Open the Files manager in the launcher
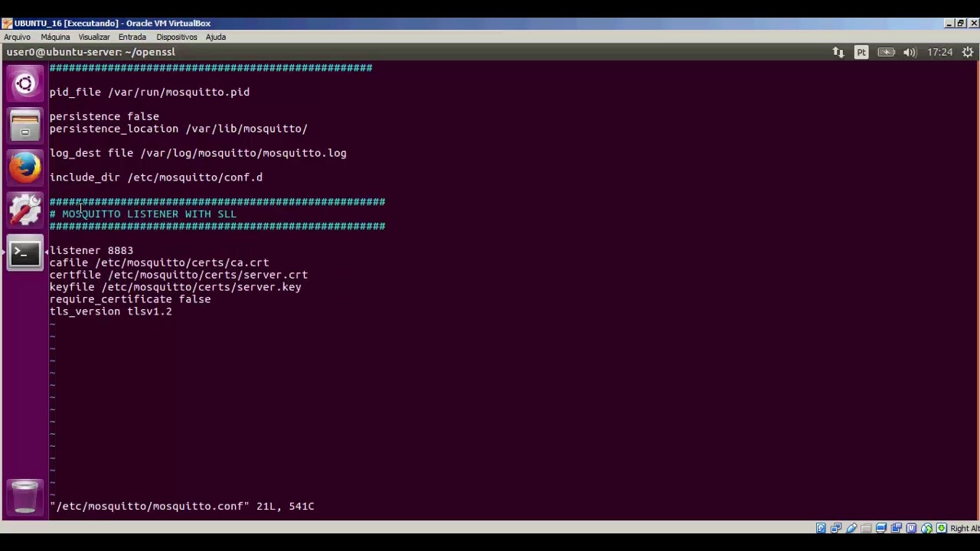Viewport: 980px width, 551px height. pos(24,126)
